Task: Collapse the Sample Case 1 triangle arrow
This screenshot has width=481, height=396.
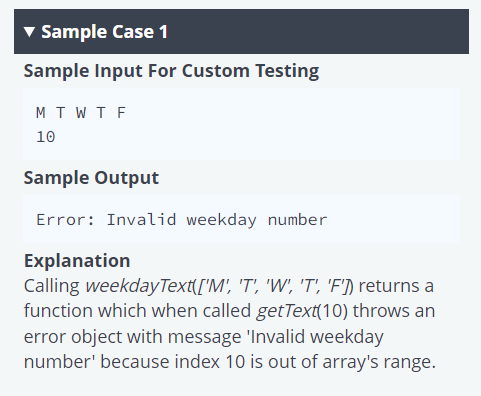Action: click(29, 32)
